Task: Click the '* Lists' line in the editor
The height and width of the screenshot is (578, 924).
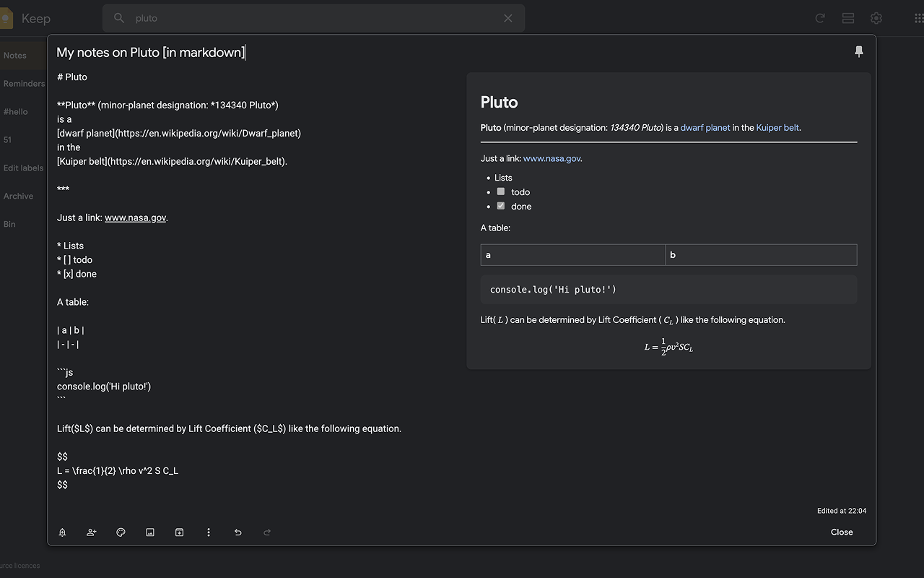Action: [x=71, y=246]
